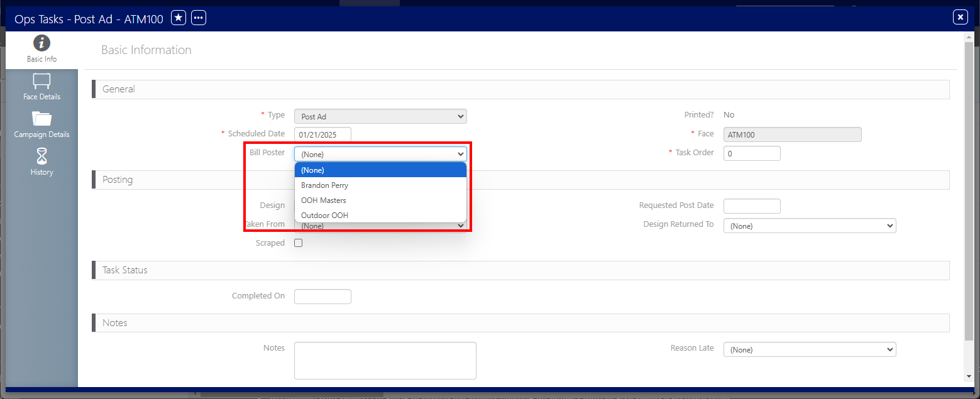Click inside the Notes text area
This screenshot has height=399, width=980.
(385, 361)
